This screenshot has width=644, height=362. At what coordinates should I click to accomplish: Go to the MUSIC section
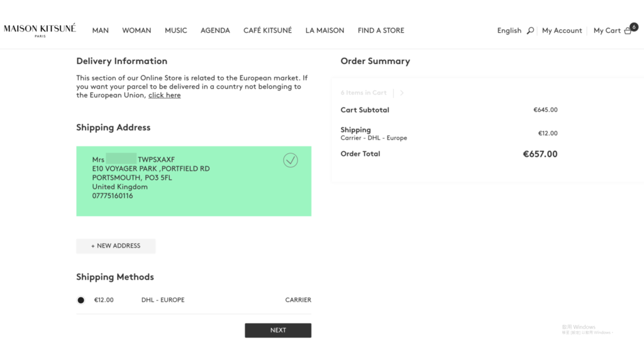pos(176,30)
